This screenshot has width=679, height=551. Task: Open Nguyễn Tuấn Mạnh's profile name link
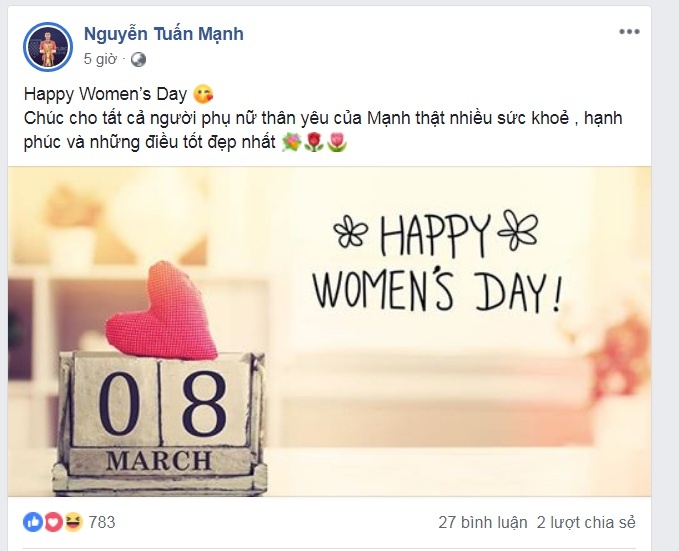(164, 34)
